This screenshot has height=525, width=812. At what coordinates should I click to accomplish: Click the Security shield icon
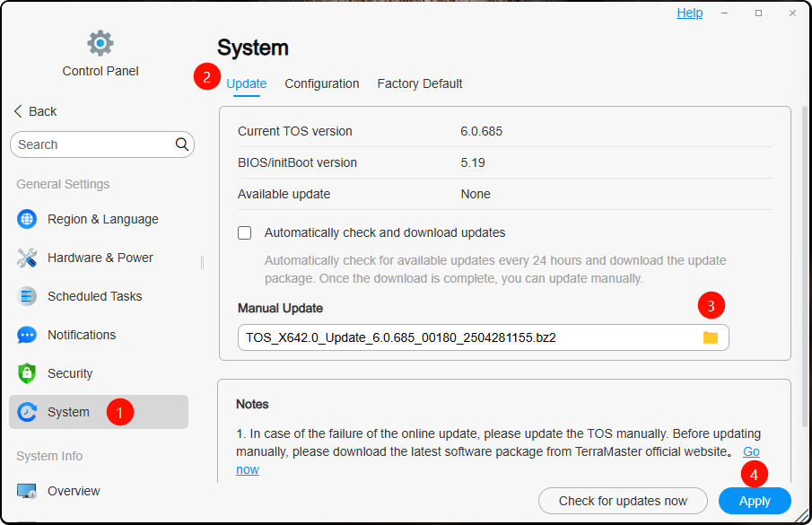tap(27, 373)
